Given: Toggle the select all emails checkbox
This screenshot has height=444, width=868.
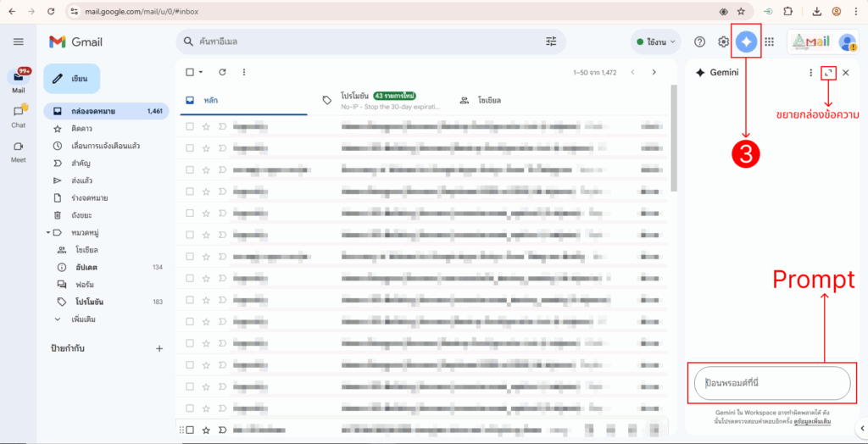Looking at the screenshot, I should (190, 72).
